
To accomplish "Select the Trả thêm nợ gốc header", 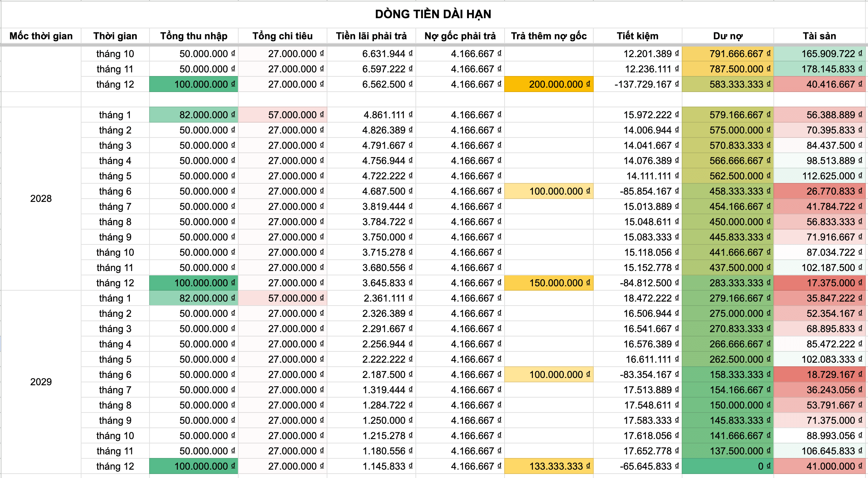I will pos(549,36).
